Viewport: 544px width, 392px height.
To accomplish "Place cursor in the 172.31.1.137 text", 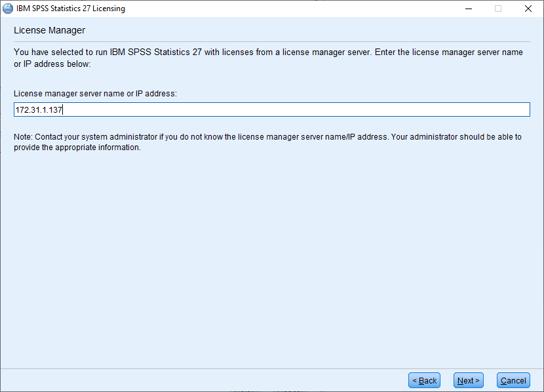I will [39, 110].
